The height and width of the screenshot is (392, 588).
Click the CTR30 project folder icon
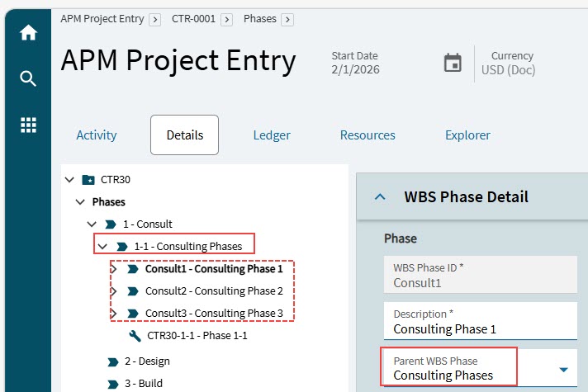(88, 180)
